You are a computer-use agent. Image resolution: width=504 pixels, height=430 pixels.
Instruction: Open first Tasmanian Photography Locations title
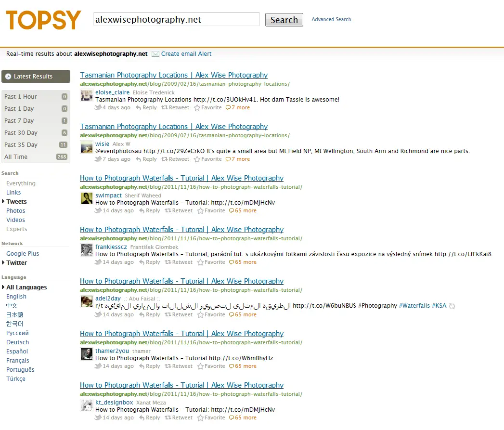pyautogui.click(x=174, y=75)
